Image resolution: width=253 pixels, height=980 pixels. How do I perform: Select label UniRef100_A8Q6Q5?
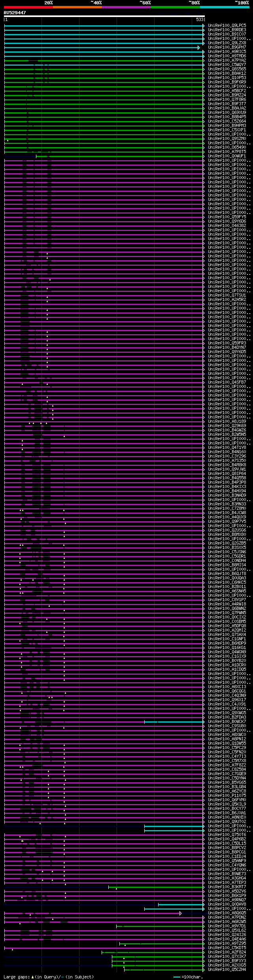pos(227,913)
